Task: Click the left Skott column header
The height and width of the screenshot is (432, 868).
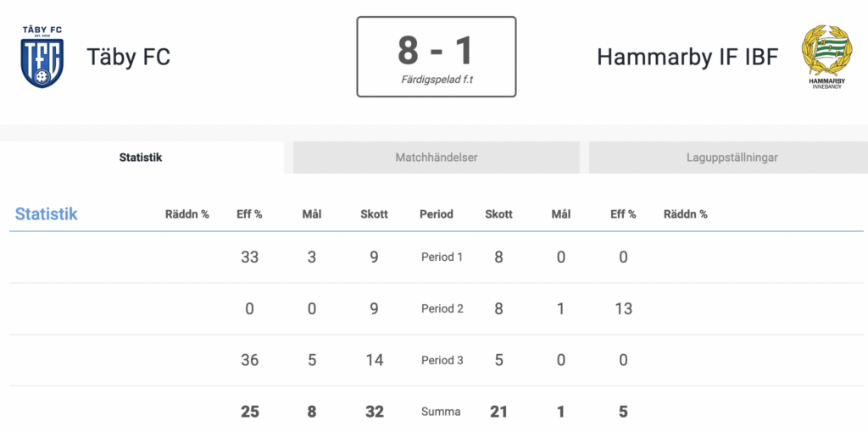Action: 374,214
